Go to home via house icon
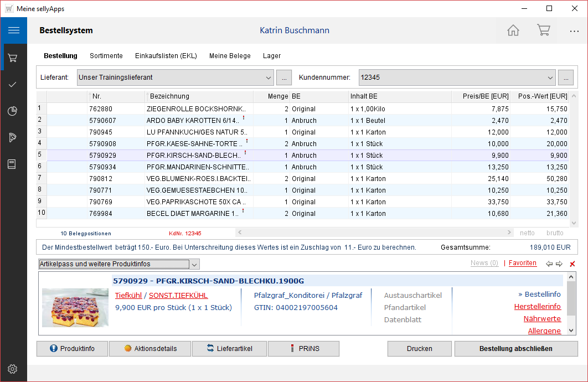 tap(513, 30)
